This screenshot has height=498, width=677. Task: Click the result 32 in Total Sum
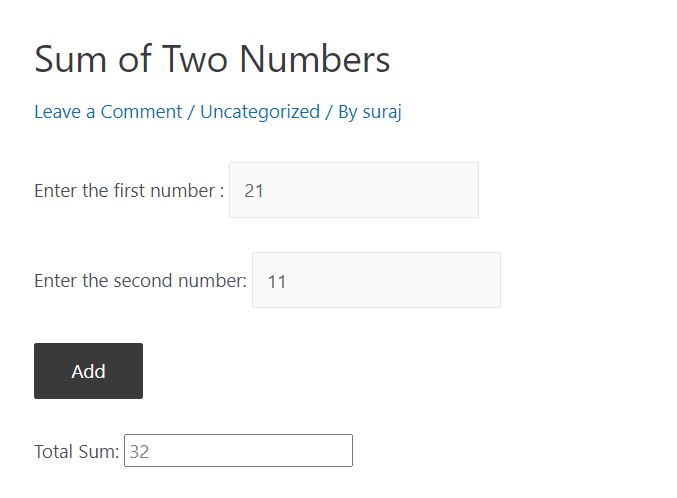(x=139, y=452)
